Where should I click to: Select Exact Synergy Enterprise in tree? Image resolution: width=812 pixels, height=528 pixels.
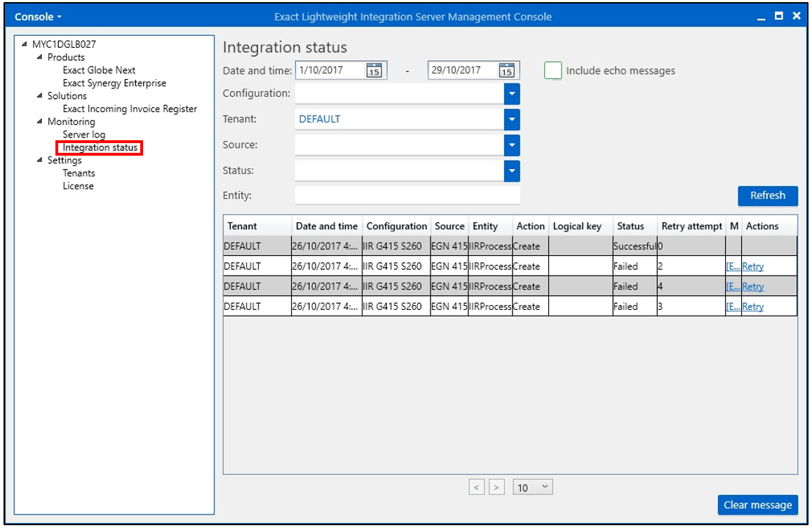pyautogui.click(x=114, y=83)
